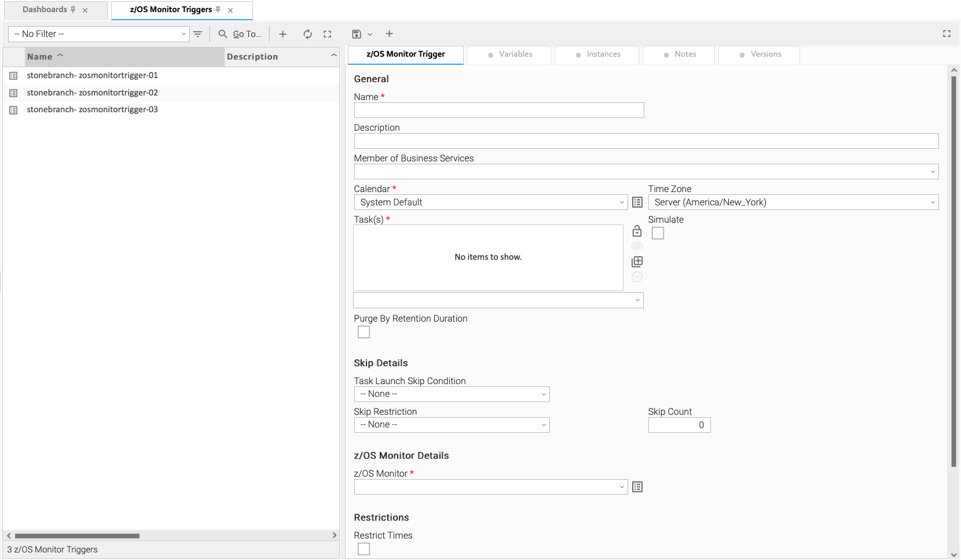The width and height of the screenshot is (961, 560).
Task: Toggle the Restrict Times checkbox
Action: (364, 549)
